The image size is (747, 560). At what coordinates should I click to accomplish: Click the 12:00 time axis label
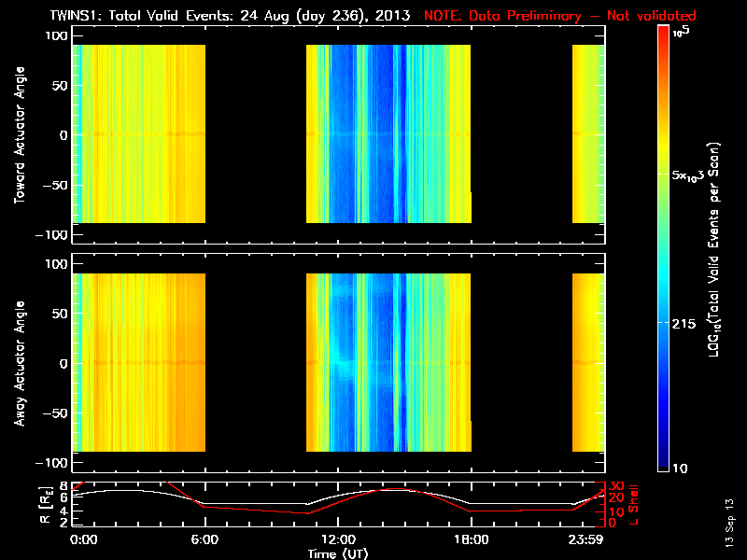coord(338,540)
